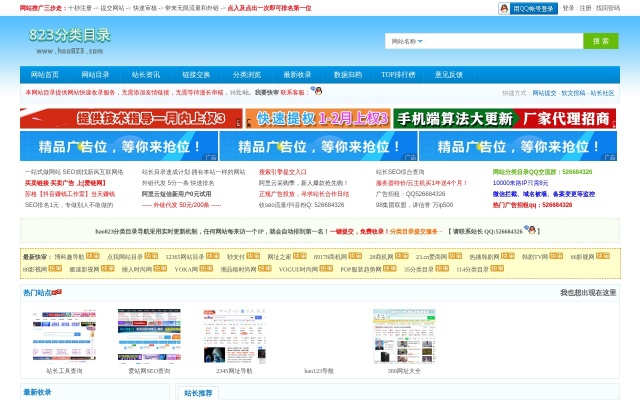Screen dimensions: 640x400
Task: Open 2345网址导航 site thumbnail
Action: pos(234,335)
